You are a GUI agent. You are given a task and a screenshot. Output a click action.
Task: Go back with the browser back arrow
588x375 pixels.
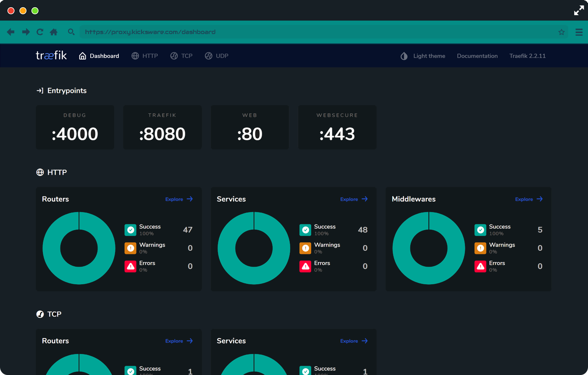coord(11,32)
